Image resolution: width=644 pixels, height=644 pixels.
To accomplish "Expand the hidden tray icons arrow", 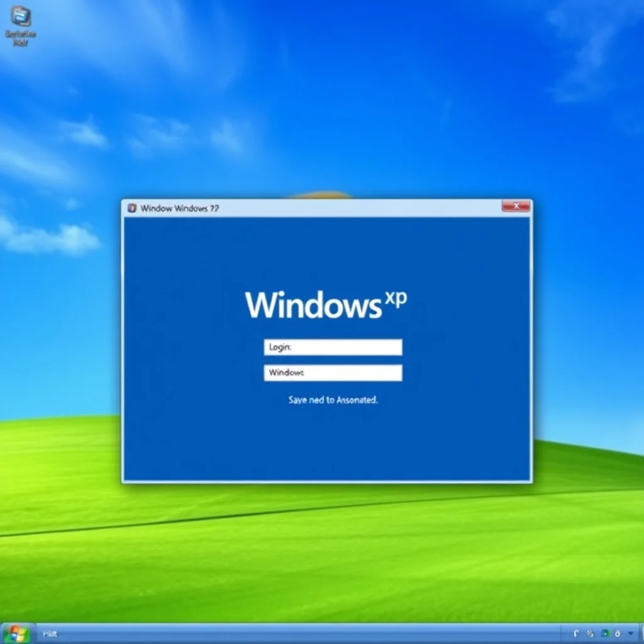I will (630, 634).
